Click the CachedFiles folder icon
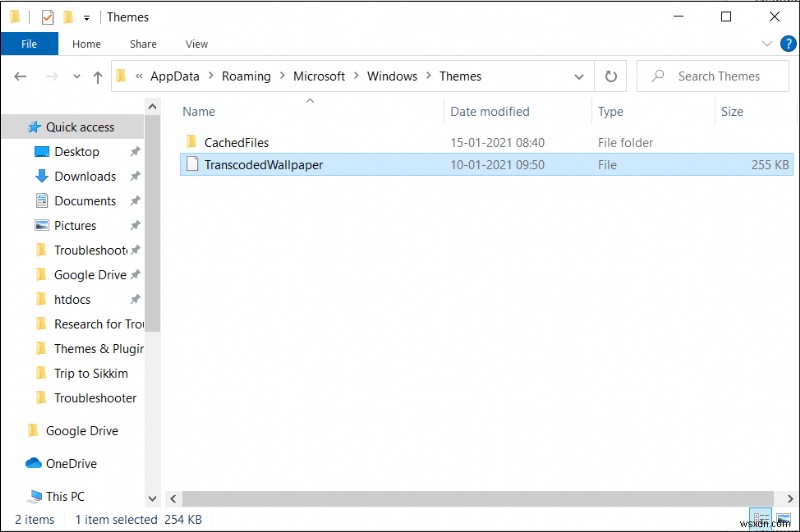Screen dimensions: 800x532 [x=190, y=142]
